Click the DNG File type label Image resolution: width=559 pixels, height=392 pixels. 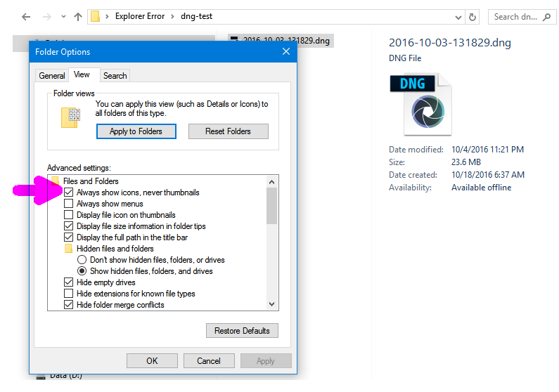(405, 58)
